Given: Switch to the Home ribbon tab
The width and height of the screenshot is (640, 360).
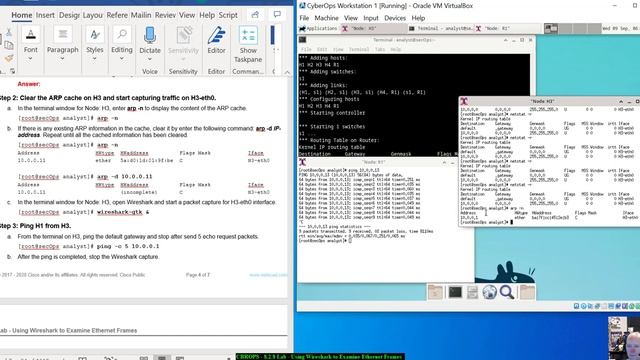Looking at the screenshot, I should coord(22,15).
